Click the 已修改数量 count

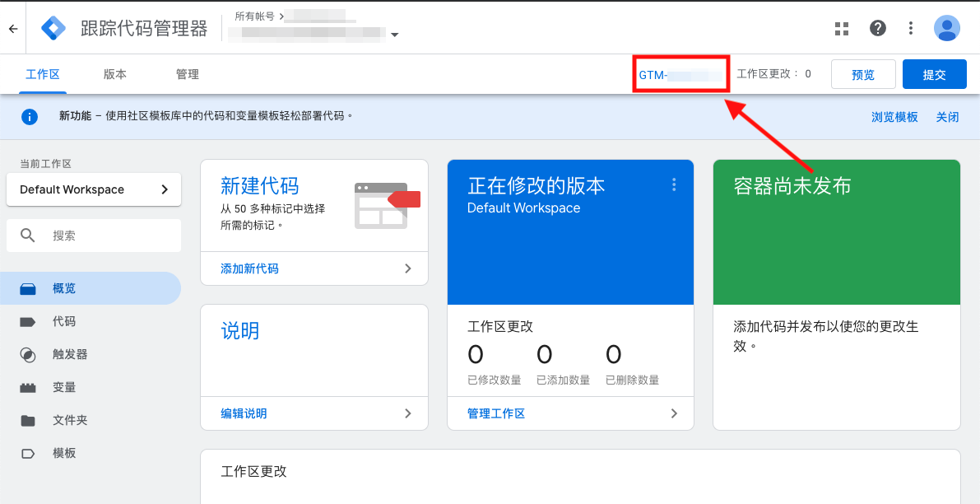tap(476, 355)
